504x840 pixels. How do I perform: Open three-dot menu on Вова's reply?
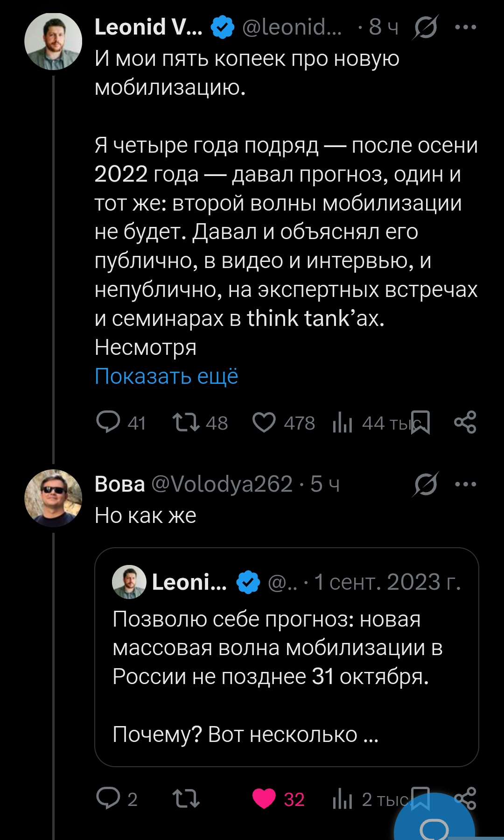click(466, 484)
